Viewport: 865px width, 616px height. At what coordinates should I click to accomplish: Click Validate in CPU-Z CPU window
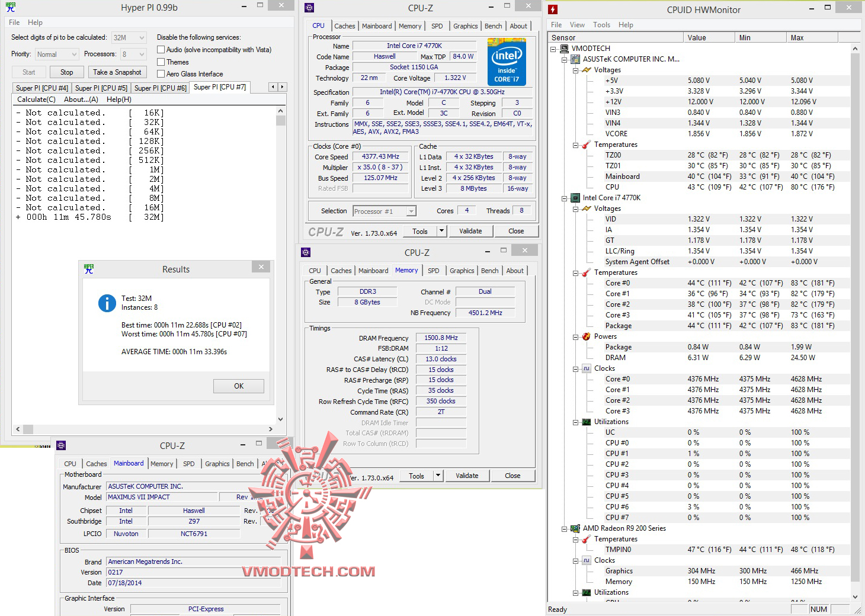pyautogui.click(x=470, y=231)
